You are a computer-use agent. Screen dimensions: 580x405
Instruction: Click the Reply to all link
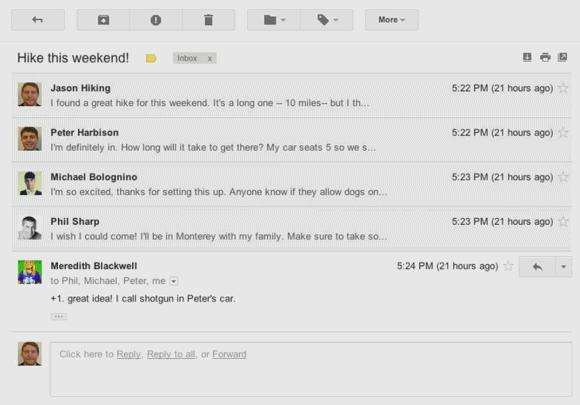[x=171, y=354]
